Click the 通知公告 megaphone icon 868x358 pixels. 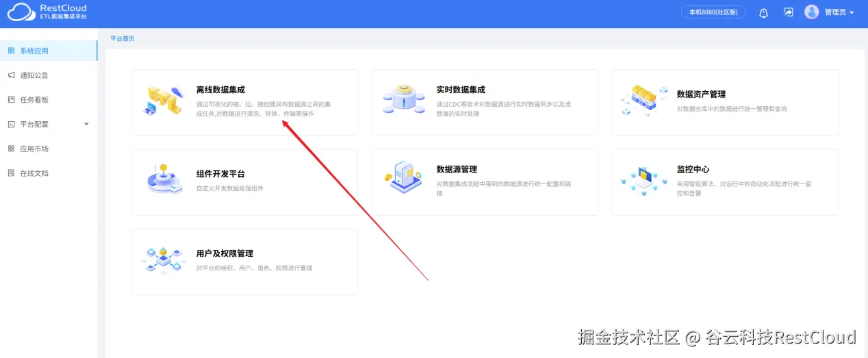click(11, 75)
